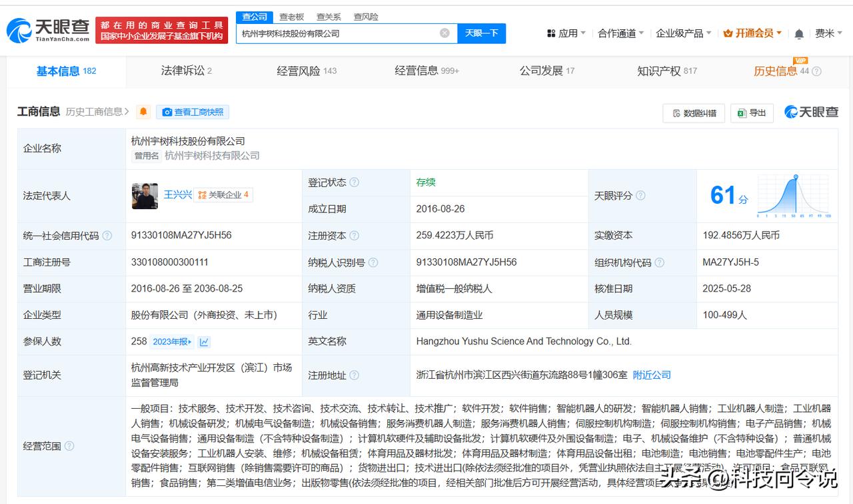Switch to the 经营风险 tab
853x504 pixels.
307,71
